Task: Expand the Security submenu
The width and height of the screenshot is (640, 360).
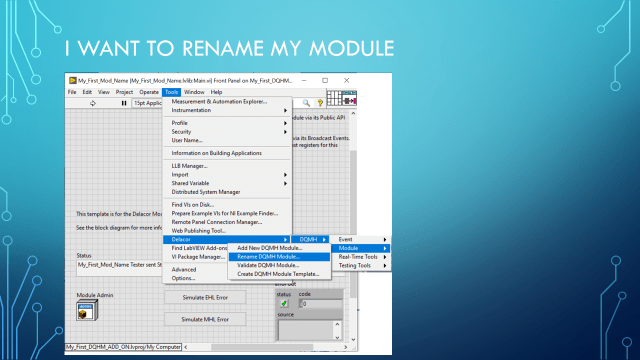Action: tap(227, 132)
